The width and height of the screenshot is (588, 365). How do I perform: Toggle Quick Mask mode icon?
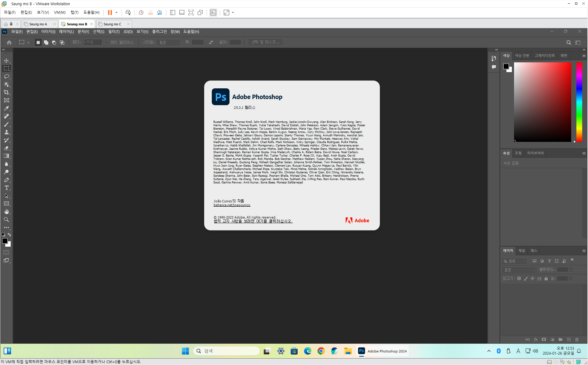(6, 253)
